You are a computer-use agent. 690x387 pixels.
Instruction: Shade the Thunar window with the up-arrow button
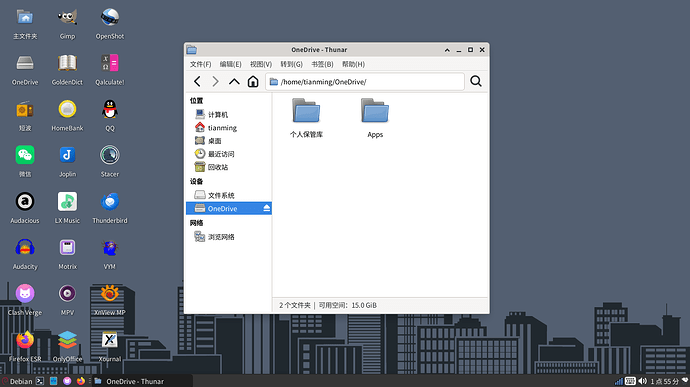click(447, 50)
